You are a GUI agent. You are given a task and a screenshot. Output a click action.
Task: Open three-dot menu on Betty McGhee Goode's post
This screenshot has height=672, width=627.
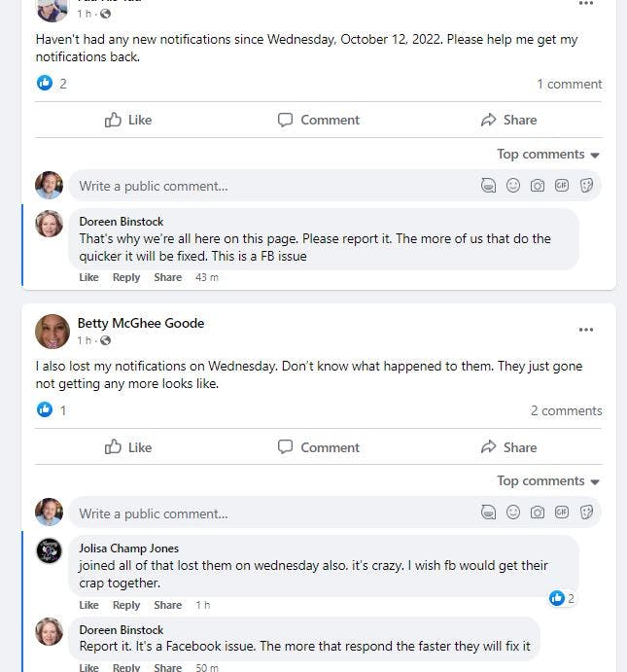(x=585, y=330)
